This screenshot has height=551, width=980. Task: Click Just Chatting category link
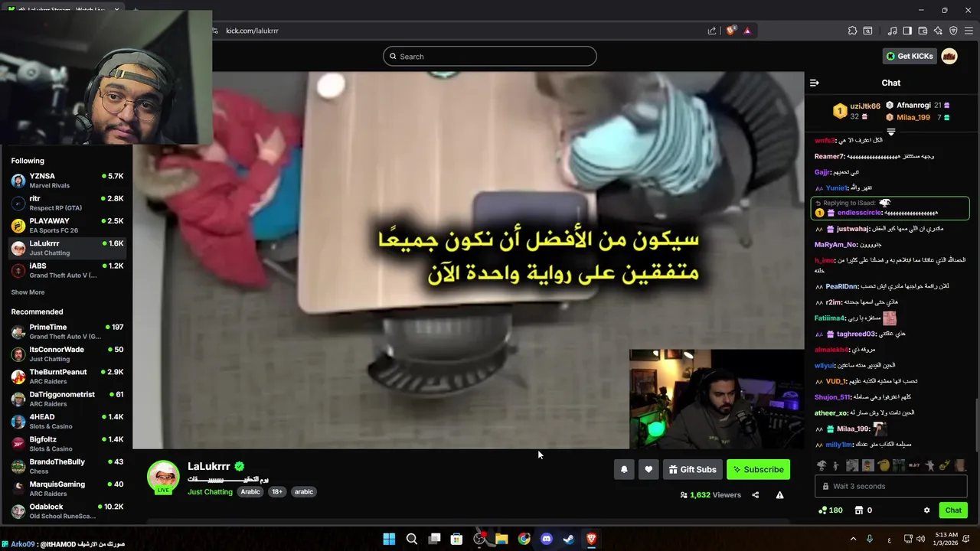(x=210, y=492)
